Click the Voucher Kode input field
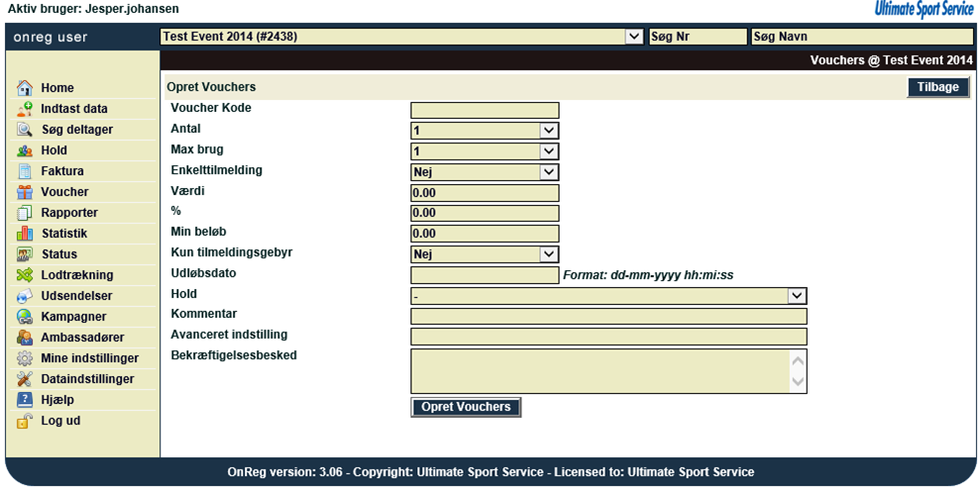980x494 pixels. click(485, 111)
